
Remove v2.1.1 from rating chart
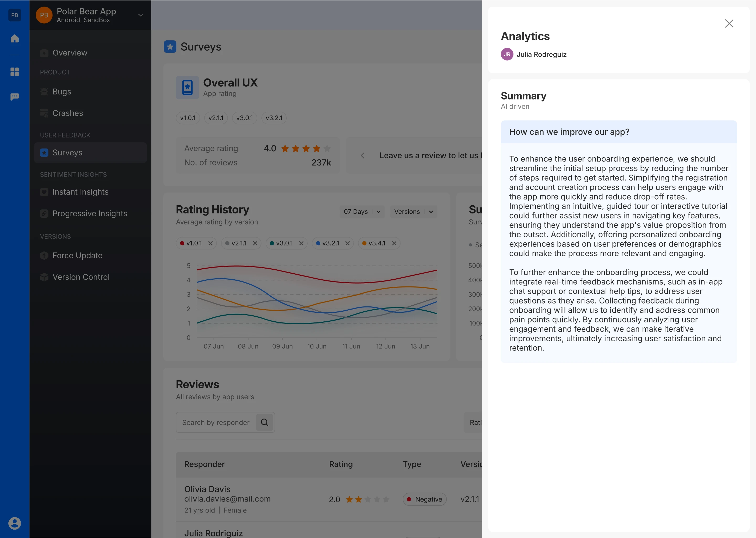point(255,243)
